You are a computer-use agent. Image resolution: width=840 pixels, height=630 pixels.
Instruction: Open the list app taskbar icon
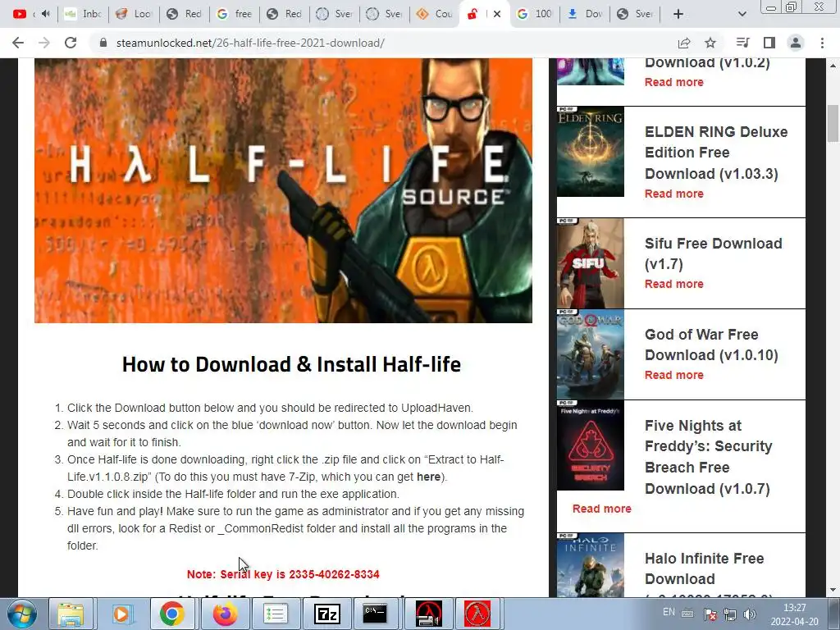pos(276,614)
